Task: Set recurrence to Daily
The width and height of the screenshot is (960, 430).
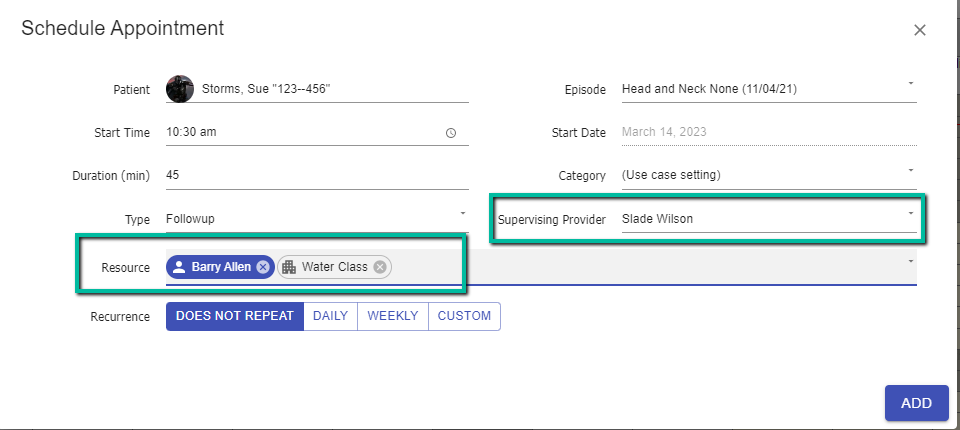Action: [330, 316]
